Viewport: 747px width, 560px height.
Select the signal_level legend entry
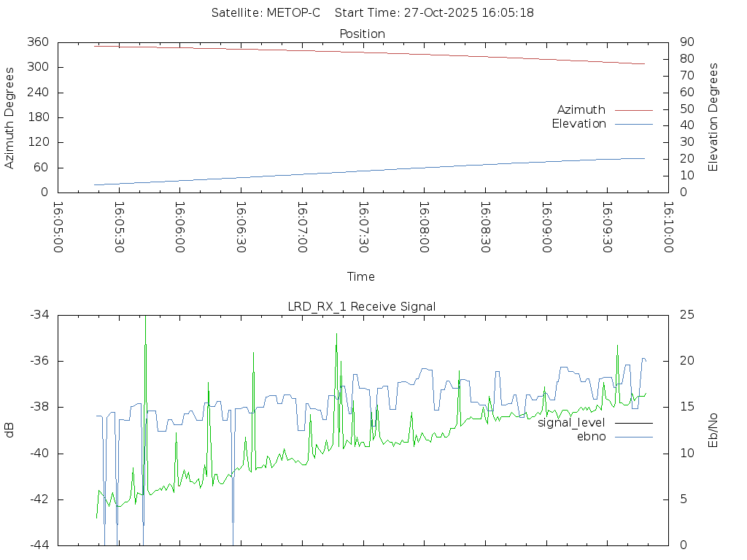571,423
